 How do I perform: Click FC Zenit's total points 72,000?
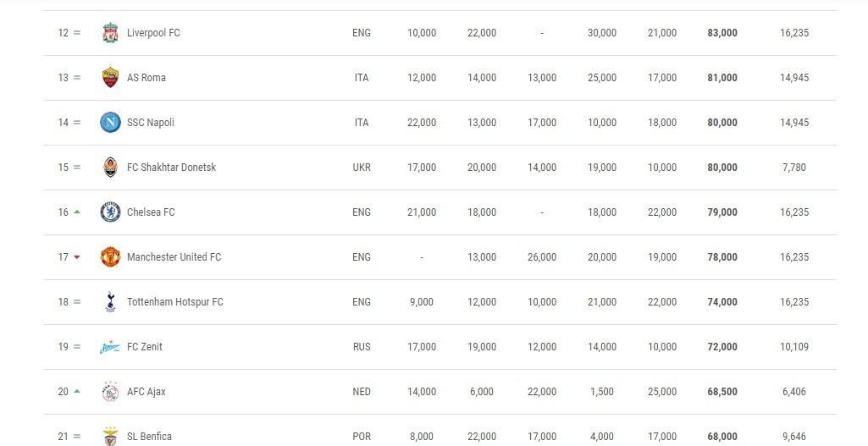point(722,346)
